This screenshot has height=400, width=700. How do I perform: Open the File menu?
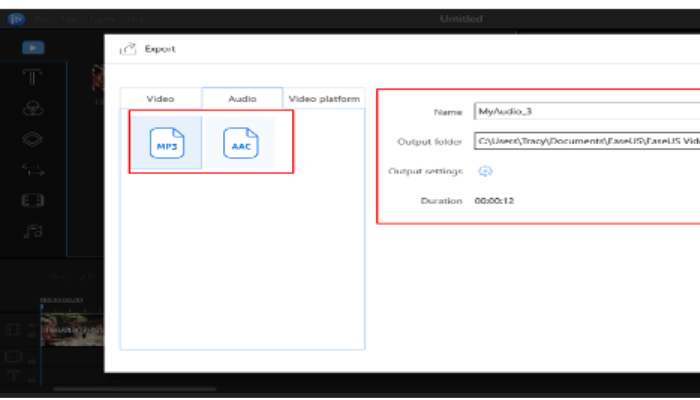[41, 20]
